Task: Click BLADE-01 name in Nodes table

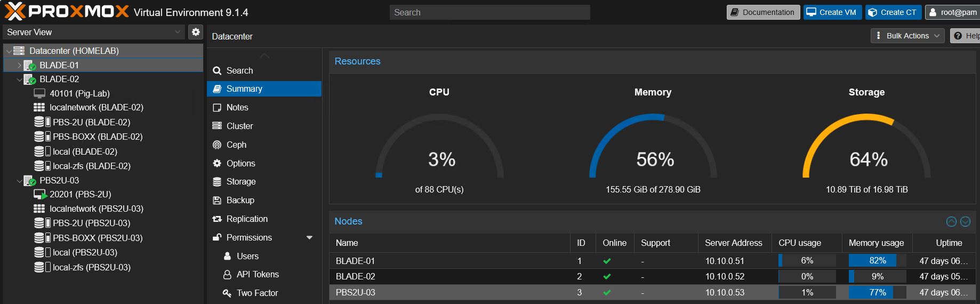Action: tap(355, 261)
